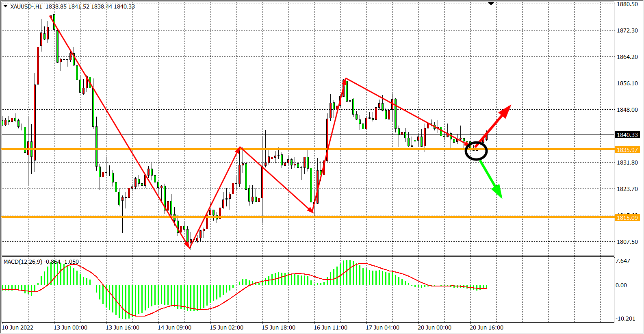Click the 1880.50 price scale value
This screenshot has height=334, width=644.
coord(627,4)
